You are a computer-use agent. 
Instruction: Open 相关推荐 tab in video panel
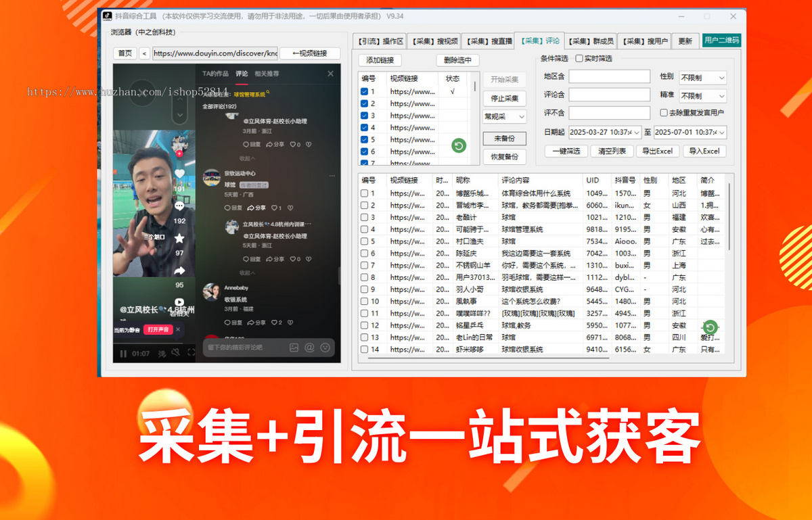267,74
